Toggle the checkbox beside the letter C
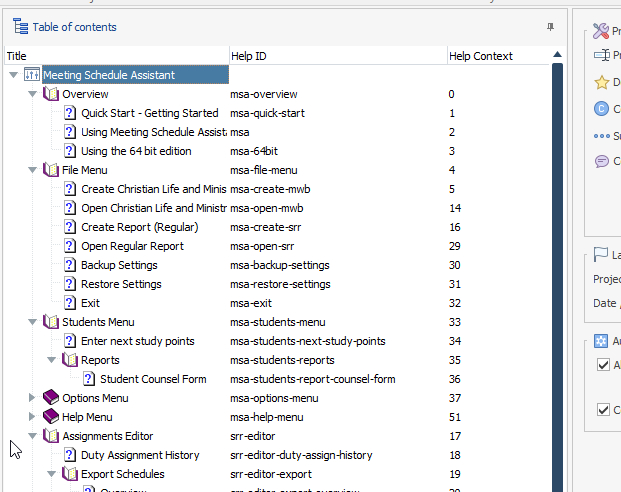The height and width of the screenshot is (492, 621). pyautogui.click(x=603, y=409)
